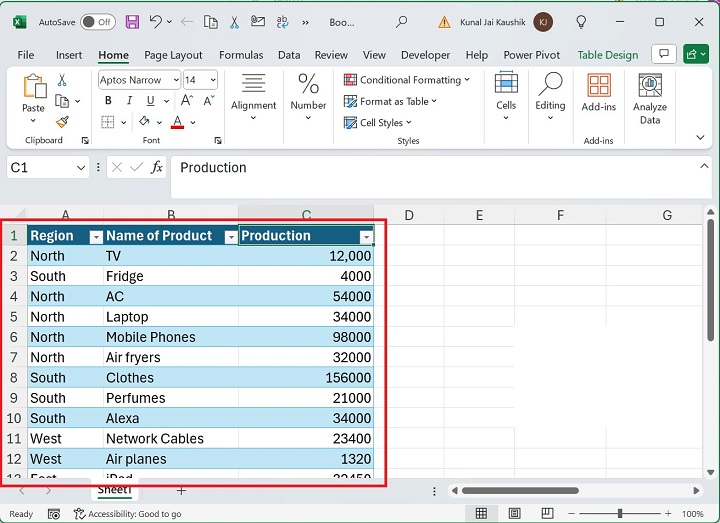Open the Cells group icon
Viewport: 720px width, 523px height.
[x=506, y=83]
